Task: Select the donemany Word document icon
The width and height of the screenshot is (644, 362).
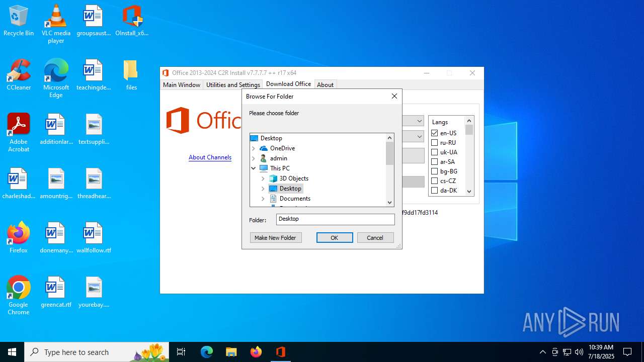Action: click(x=56, y=238)
